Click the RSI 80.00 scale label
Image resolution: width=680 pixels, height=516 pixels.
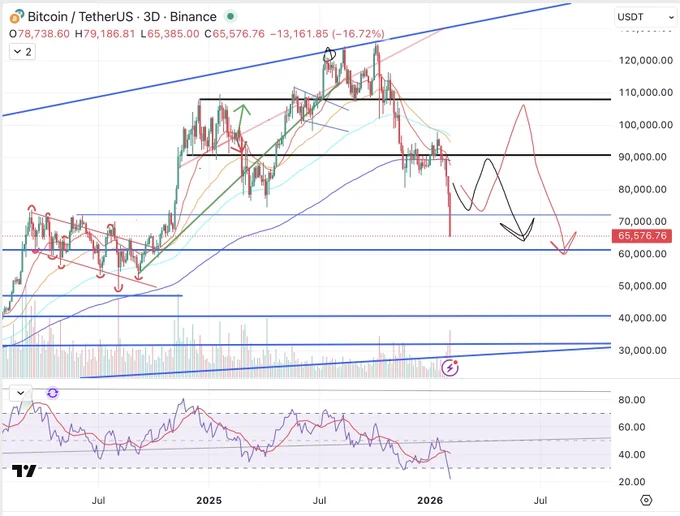632,400
